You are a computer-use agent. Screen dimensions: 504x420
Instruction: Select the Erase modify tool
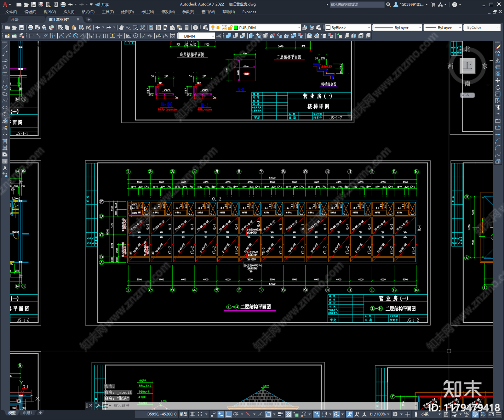click(498, 47)
